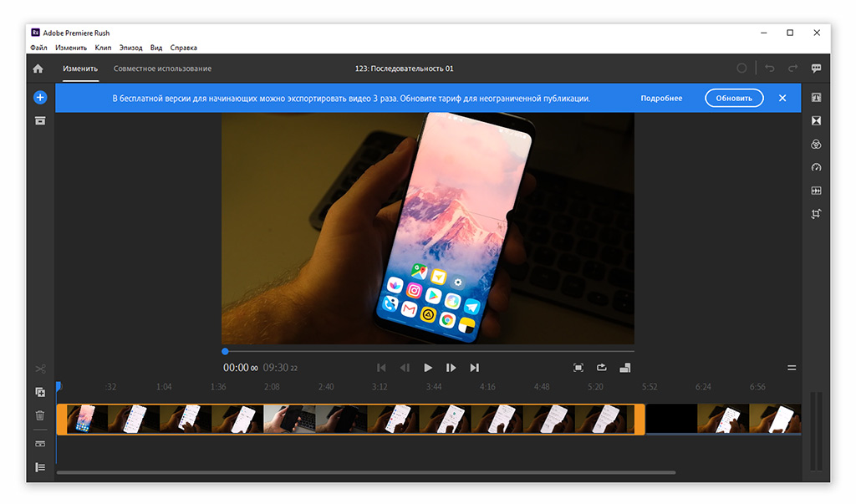This screenshot has height=504, width=856.
Task: Dismiss the blue upgrade banner
Action: click(x=782, y=99)
